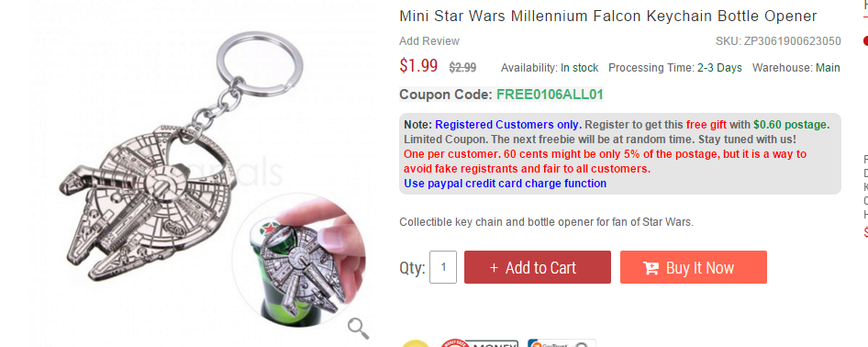Viewport: 868px width, 347px height.
Task: Click the Add to Cart button
Action: [x=538, y=267]
